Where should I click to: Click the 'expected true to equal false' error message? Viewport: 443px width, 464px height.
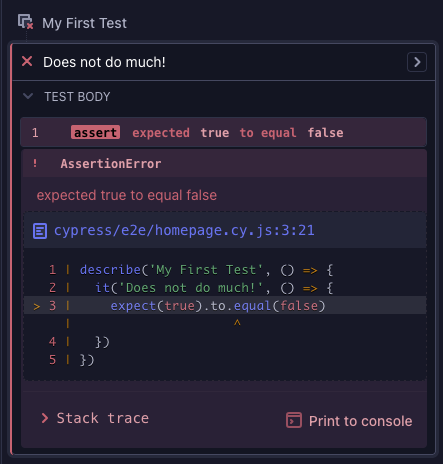(x=127, y=195)
